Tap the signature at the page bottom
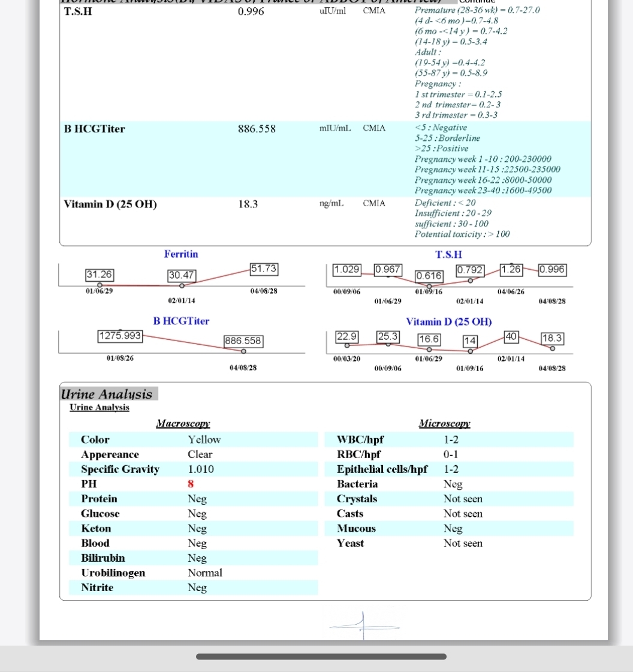Screen dimensions: 633x672 click(x=364, y=625)
